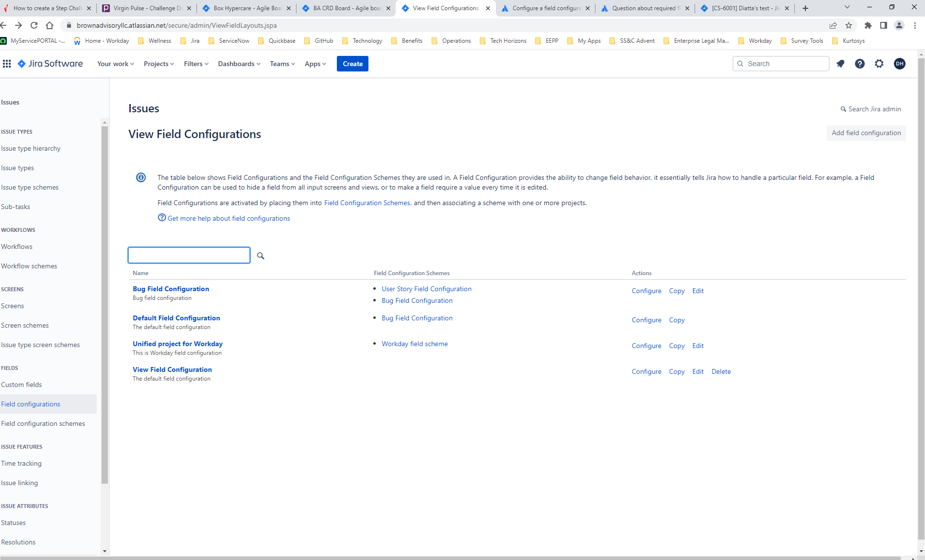Run search with the magnifier icon beside the filter box
The height and width of the screenshot is (560, 925).
(x=261, y=255)
